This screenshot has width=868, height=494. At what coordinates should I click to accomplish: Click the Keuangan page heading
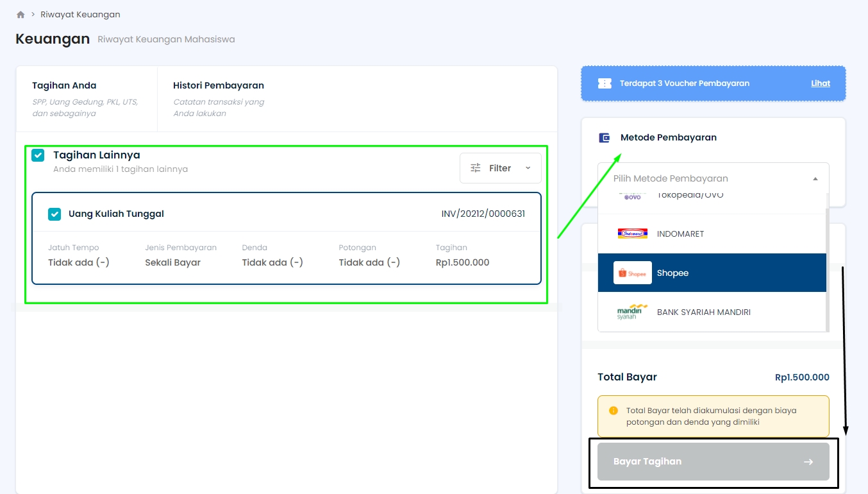53,39
